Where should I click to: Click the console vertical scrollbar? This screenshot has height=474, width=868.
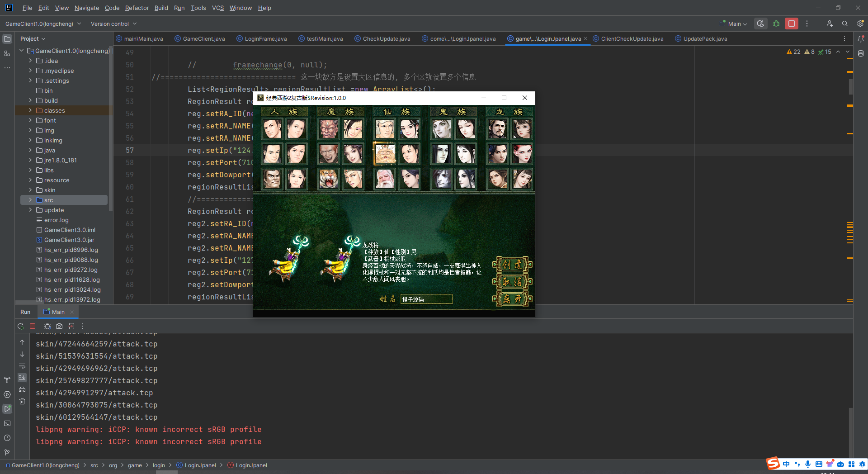(850, 432)
